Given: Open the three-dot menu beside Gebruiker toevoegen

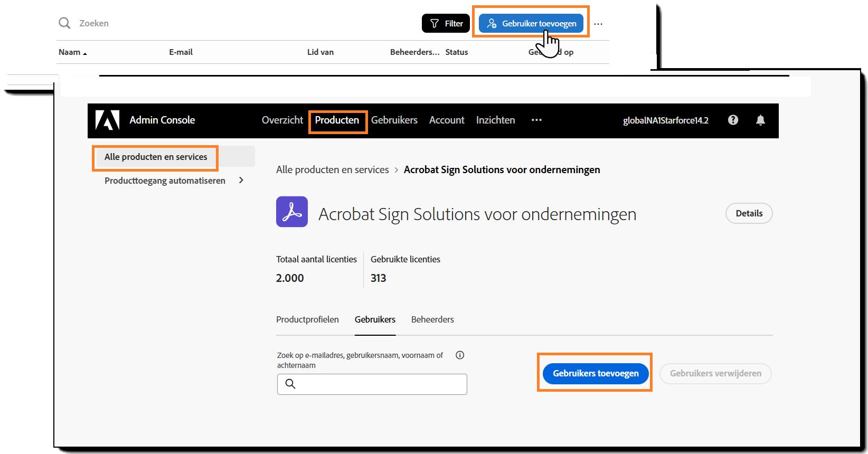Looking at the screenshot, I should pos(598,24).
